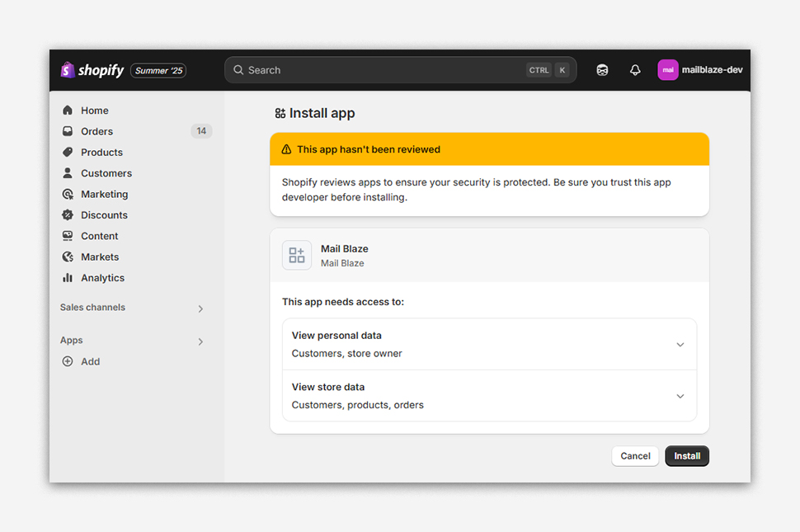Cancel the app installation
This screenshot has height=532, width=800.
coord(635,456)
